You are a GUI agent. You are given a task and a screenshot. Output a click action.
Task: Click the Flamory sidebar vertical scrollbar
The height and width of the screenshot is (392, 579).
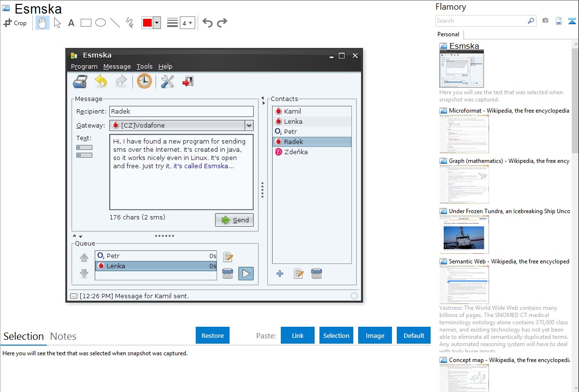[x=575, y=100]
